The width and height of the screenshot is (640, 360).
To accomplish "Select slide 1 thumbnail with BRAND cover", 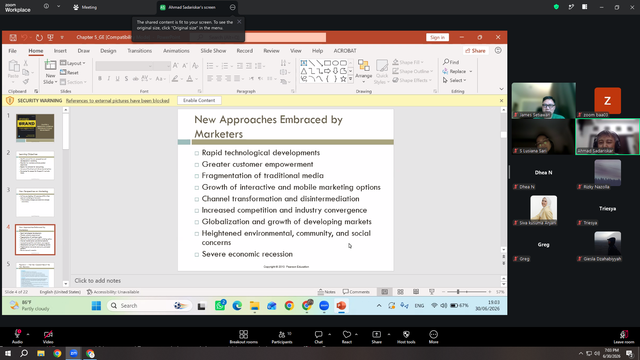I will 35,128.
